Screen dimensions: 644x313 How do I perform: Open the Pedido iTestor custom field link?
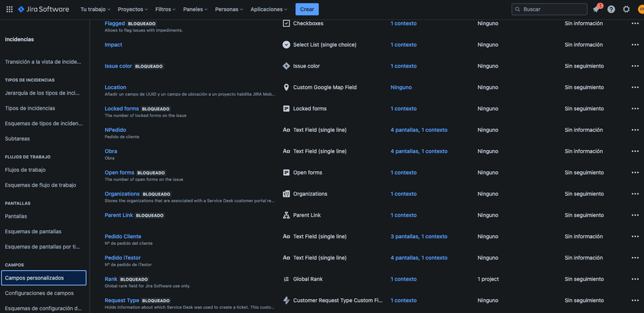click(x=122, y=258)
